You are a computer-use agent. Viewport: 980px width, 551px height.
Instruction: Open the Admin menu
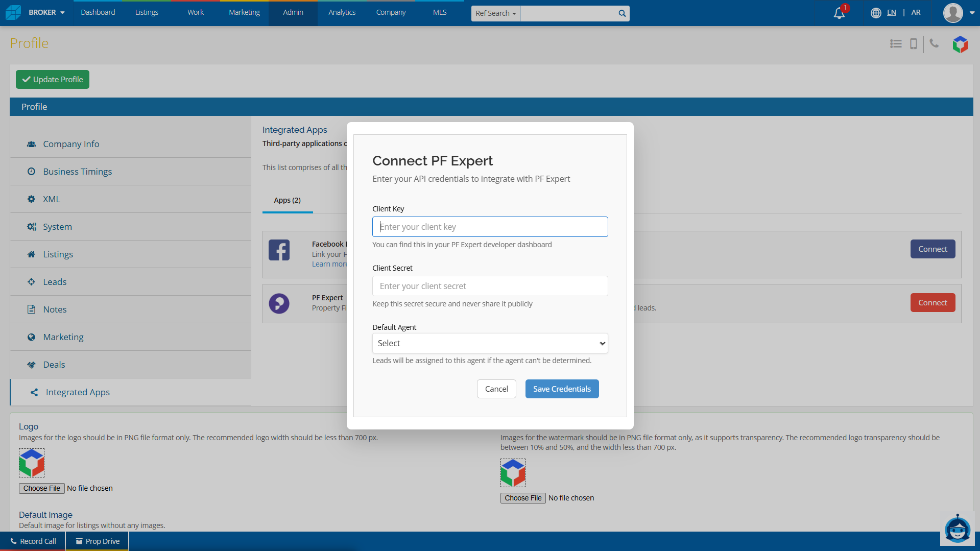293,12
